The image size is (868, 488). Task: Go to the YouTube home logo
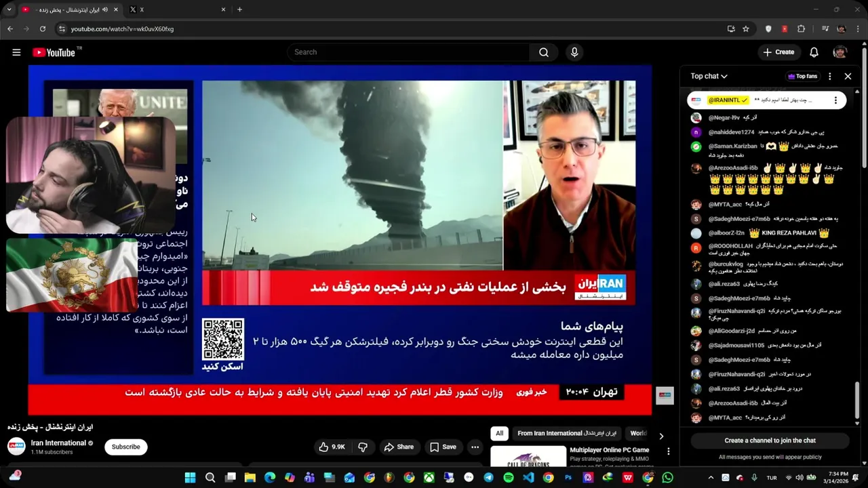(x=54, y=52)
